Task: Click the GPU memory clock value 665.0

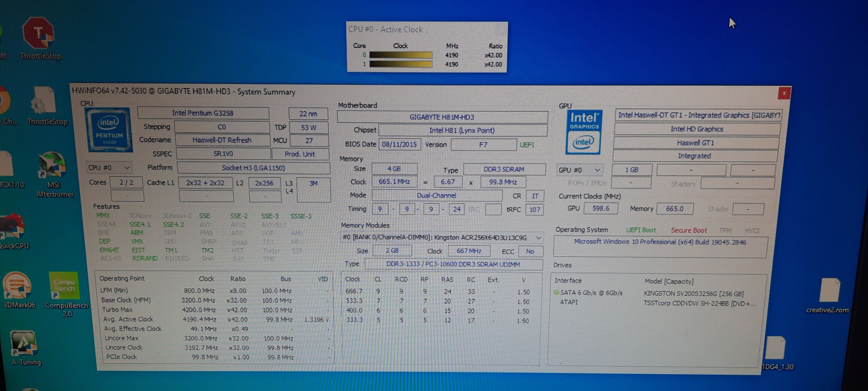Action: pos(675,209)
